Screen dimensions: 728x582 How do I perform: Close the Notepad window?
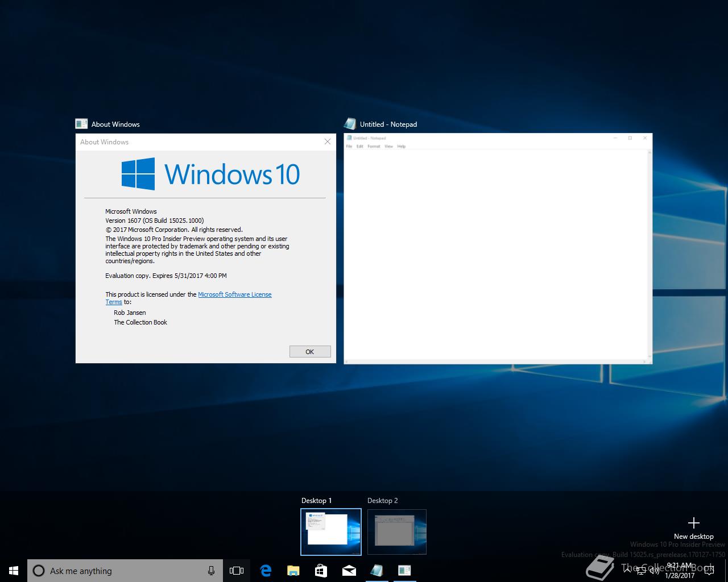[x=644, y=138]
